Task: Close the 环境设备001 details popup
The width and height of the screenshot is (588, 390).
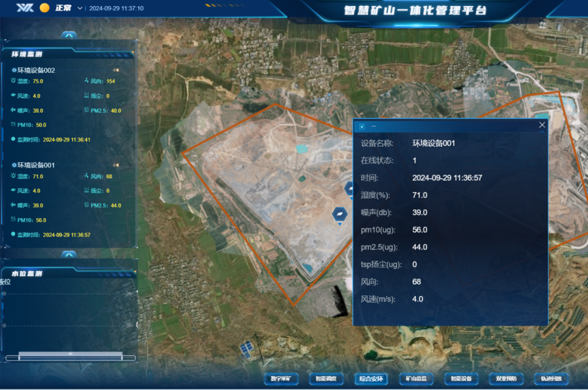Action: click(542, 125)
